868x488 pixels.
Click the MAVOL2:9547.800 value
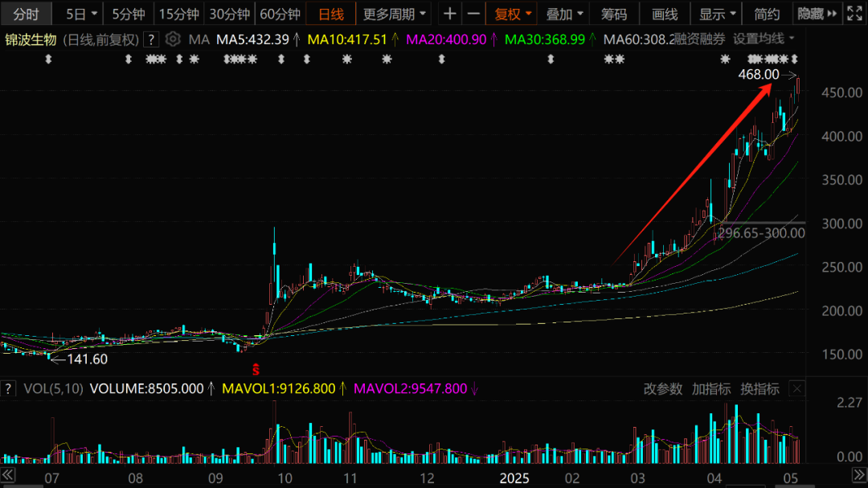[410, 389]
